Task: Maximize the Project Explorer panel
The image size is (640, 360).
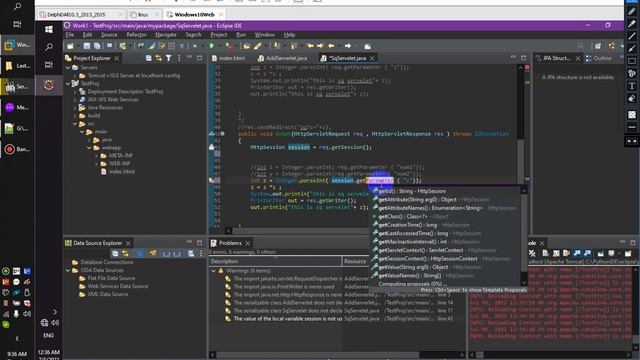Action: pos(199,58)
